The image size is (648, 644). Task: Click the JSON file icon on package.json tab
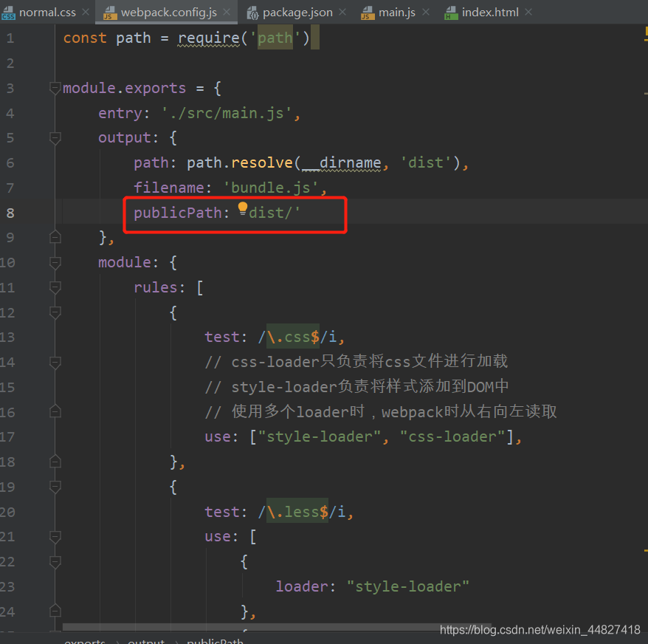(x=252, y=13)
